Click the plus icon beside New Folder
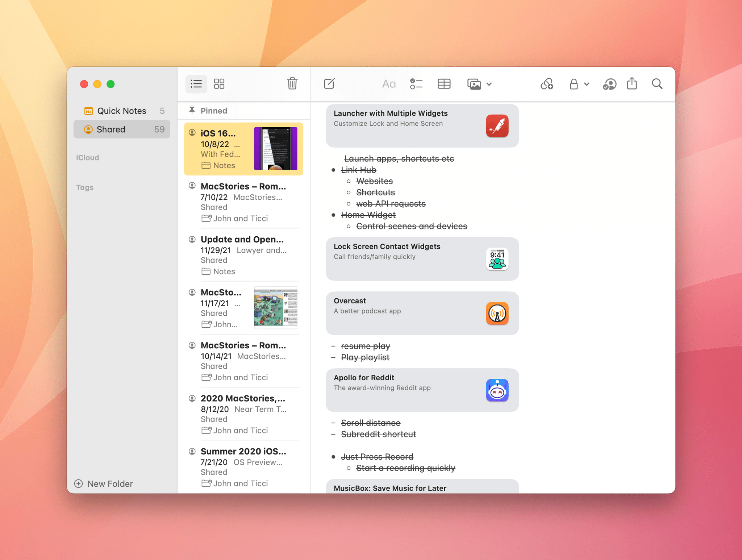The height and width of the screenshot is (560, 742). pos(78,484)
